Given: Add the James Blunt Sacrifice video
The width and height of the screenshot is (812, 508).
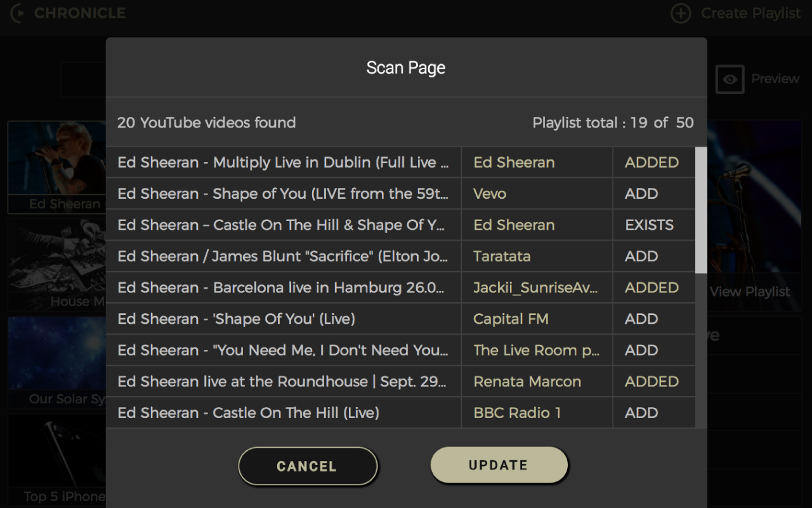Looking at the screenshot, I should coord(641,257).
